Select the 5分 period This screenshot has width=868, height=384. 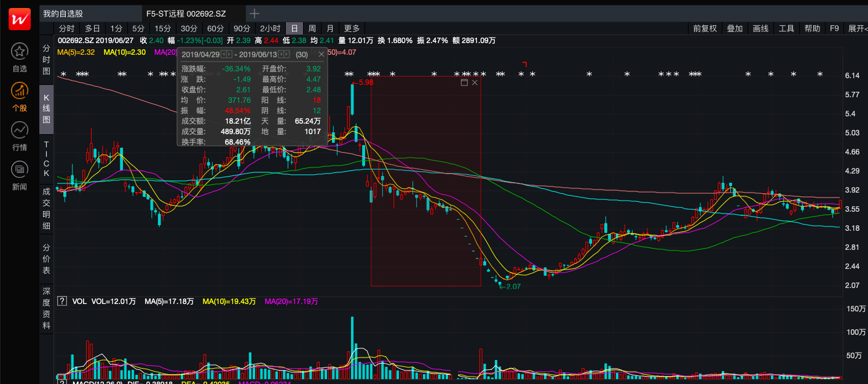pyautogui.click(x=138, y=28)
